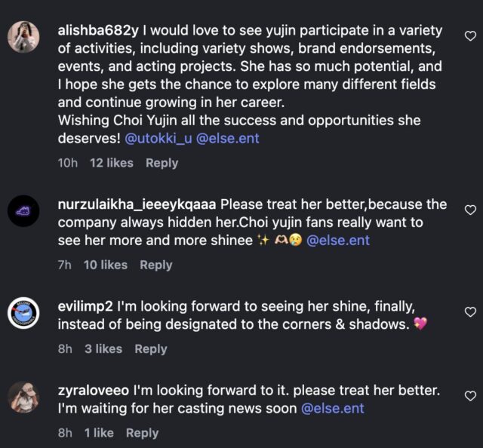This screenshot has width=483, height=448.
Task: Heart the comment by zyraloveeo
Action: pos(470,396)
